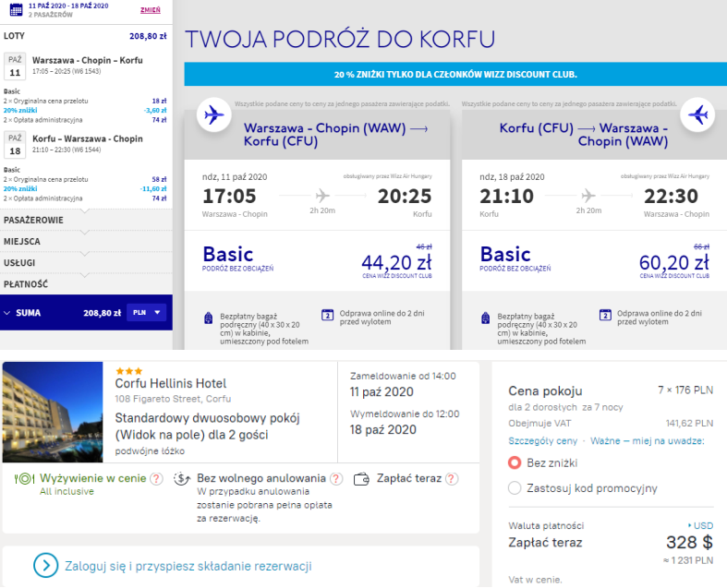Screen dimensions: 727x588
Task: Click the 108 Figareto Street, Corfu address
Action: pos(173,399)
